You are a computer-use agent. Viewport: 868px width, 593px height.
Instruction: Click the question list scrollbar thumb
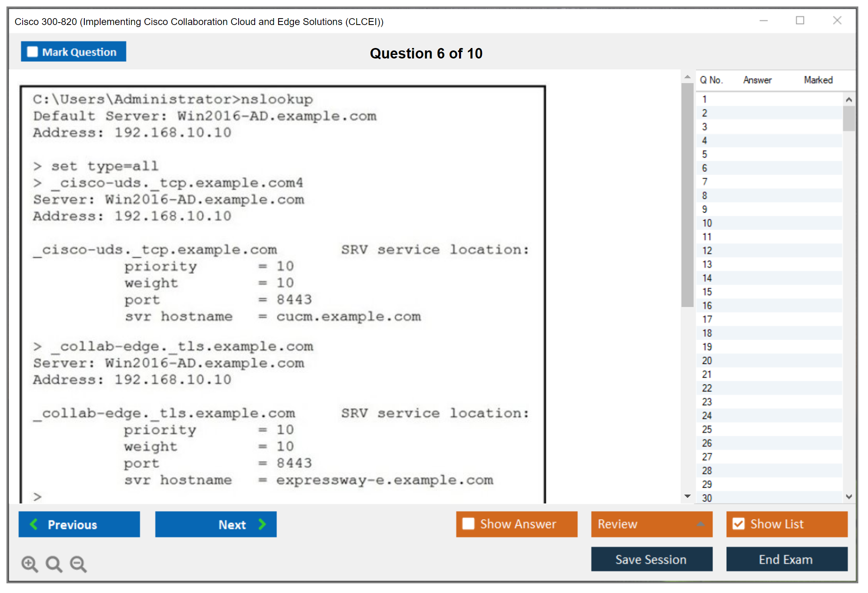[x=849, y=119]
